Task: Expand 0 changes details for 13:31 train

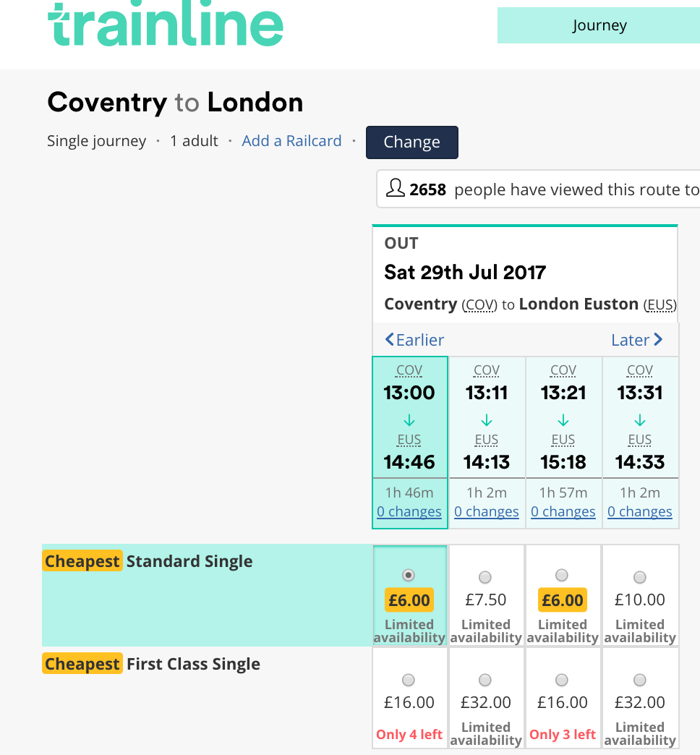Action: [640, 511]
